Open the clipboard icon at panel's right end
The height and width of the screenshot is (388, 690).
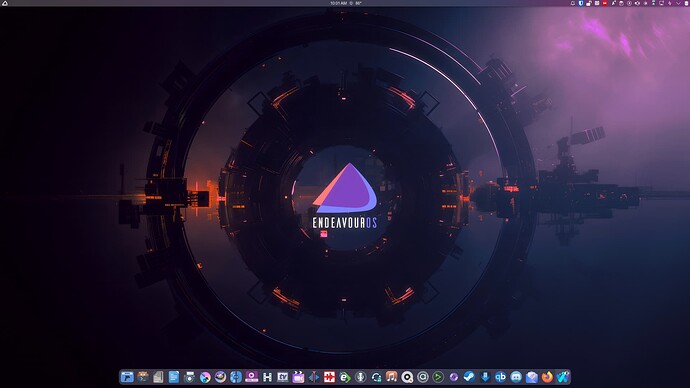pos(686,3)
